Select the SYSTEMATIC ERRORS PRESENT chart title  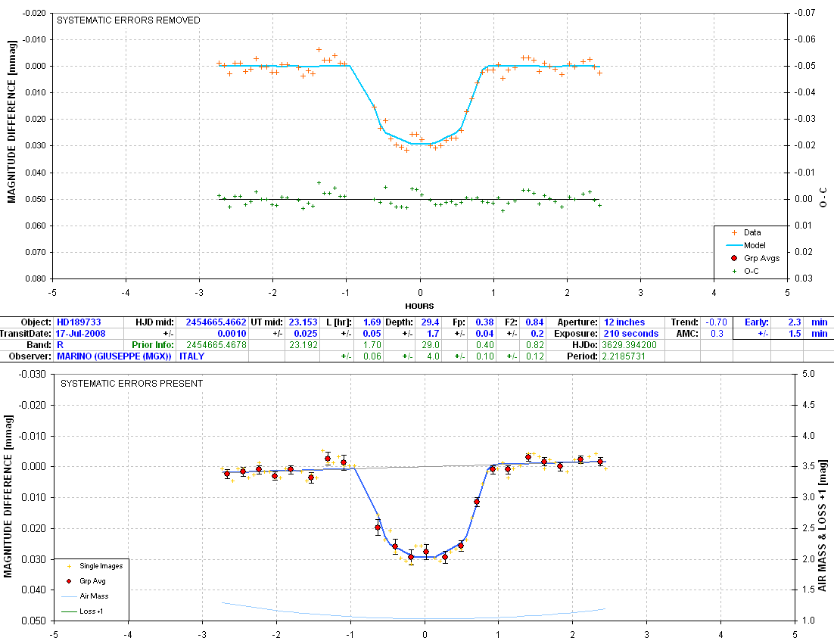coord(132,384)
